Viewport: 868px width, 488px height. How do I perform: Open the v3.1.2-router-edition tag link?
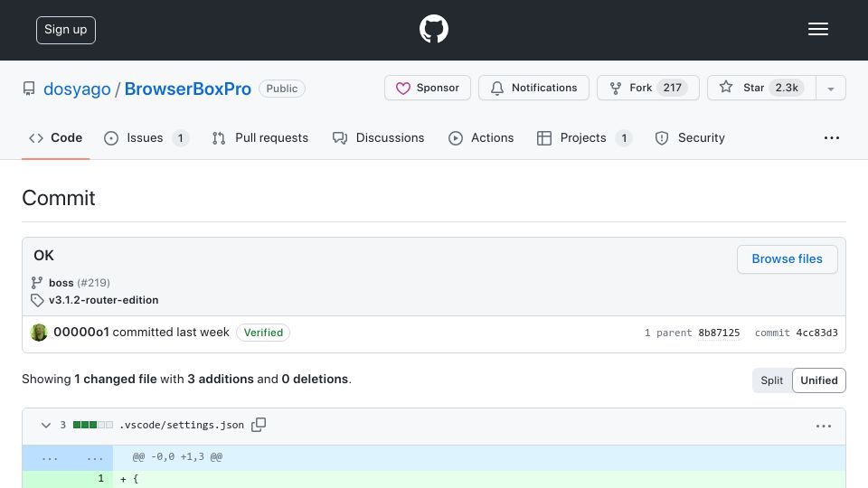[103, 300]
